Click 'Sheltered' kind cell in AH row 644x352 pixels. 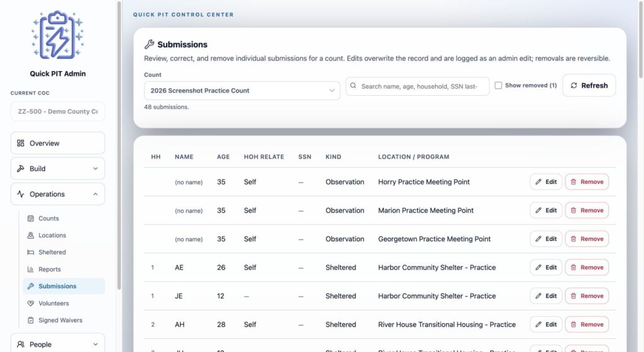pos(341,324)
